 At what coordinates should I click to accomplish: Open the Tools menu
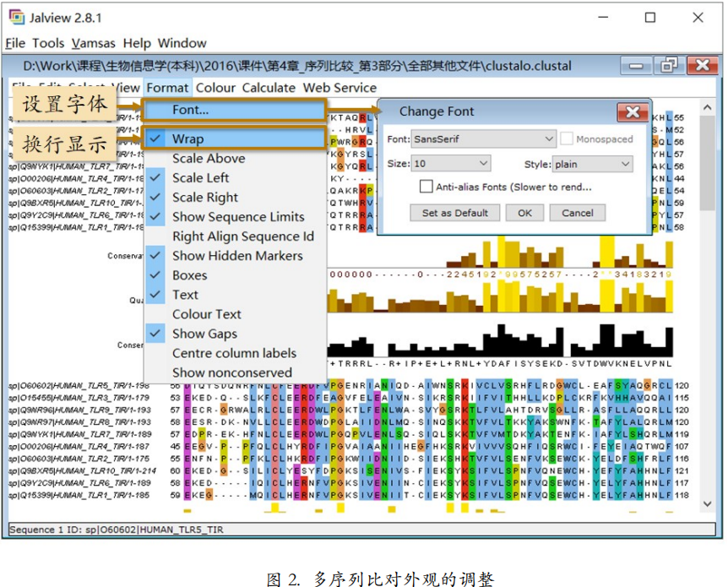point(48,43)
